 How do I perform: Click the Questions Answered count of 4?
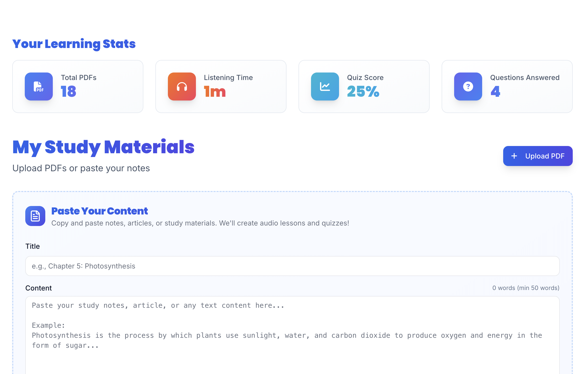coord(495,91)
